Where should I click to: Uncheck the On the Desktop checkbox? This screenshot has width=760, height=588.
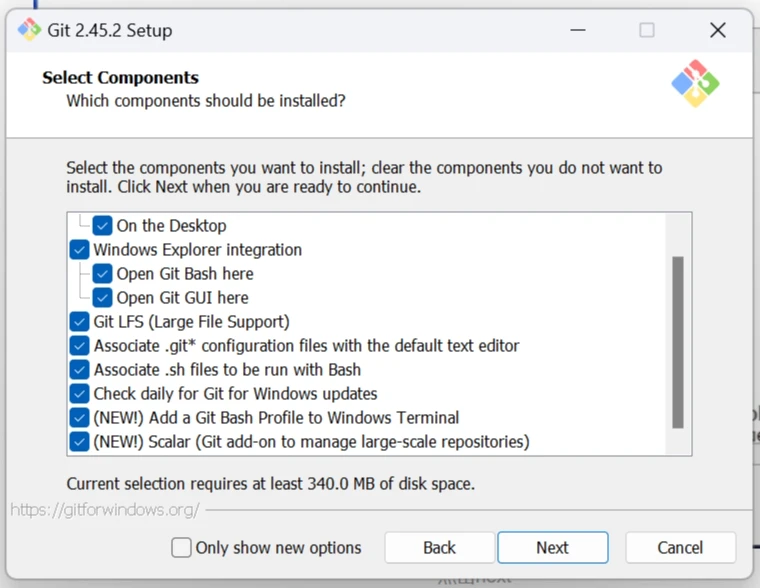(x=103, y=226)
